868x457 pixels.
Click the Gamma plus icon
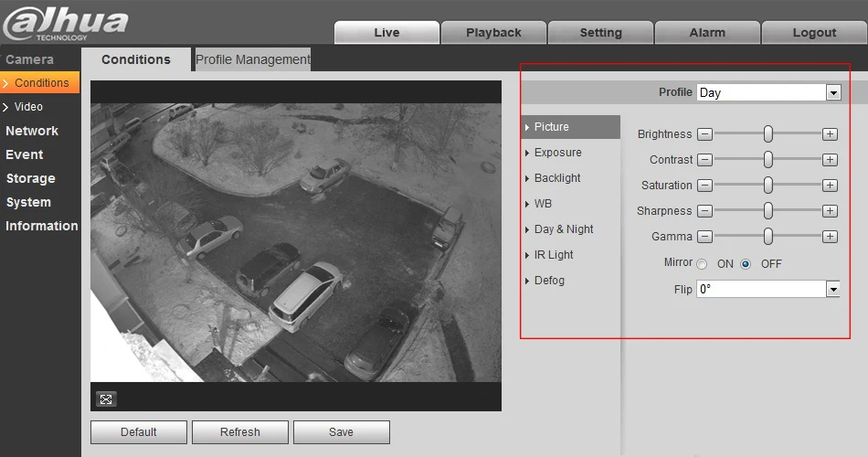pyautogui.click(x=830, y=237)
